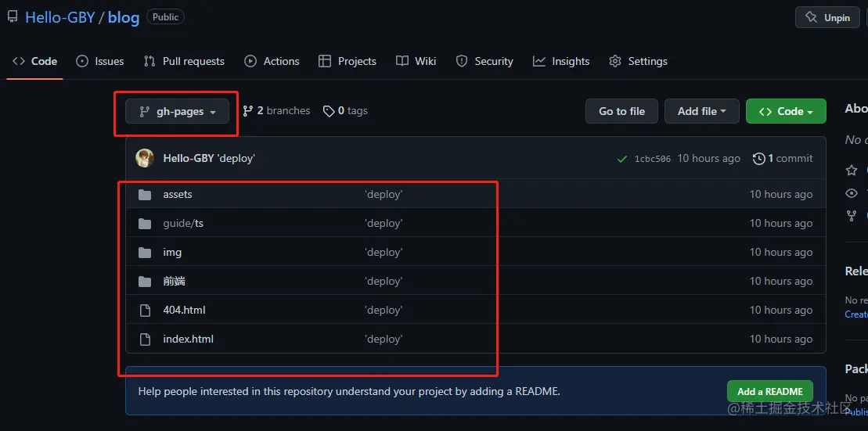Click the 404.html file icon
The image size is (868, 431).
(x=145, y=311)
